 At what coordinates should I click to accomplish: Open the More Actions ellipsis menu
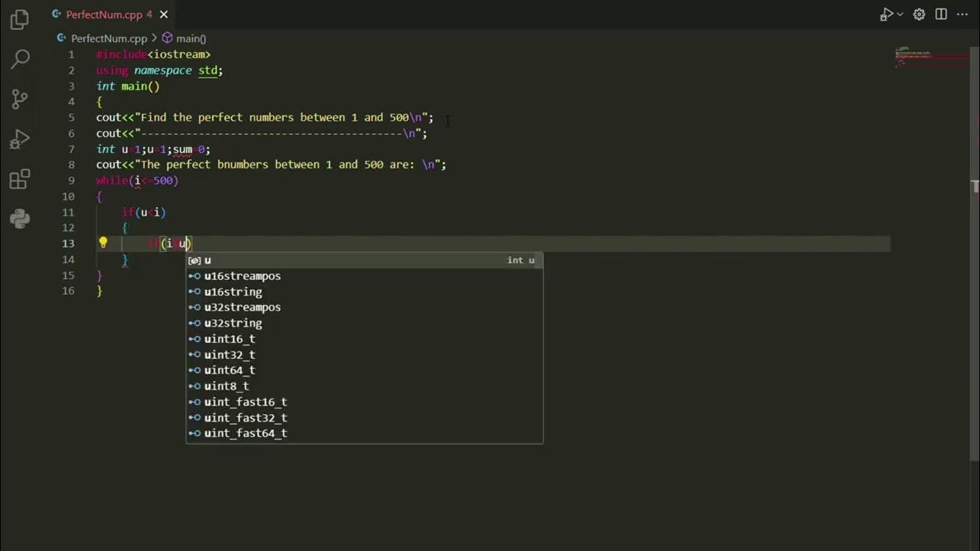[x=962, y=15]
